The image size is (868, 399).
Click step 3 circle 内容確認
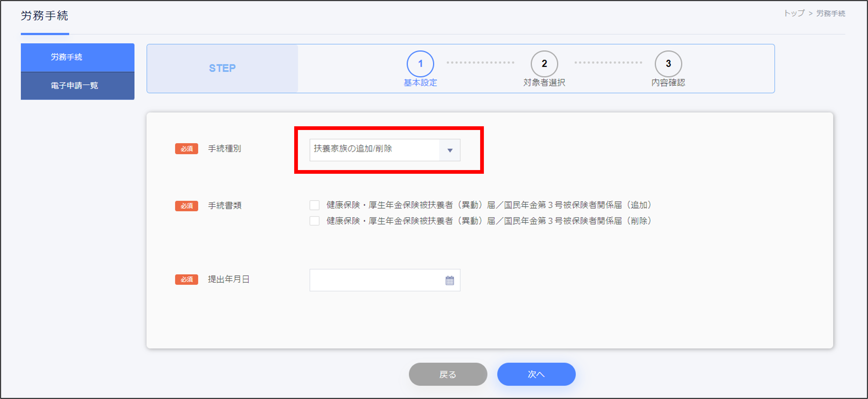pos(668,64)
